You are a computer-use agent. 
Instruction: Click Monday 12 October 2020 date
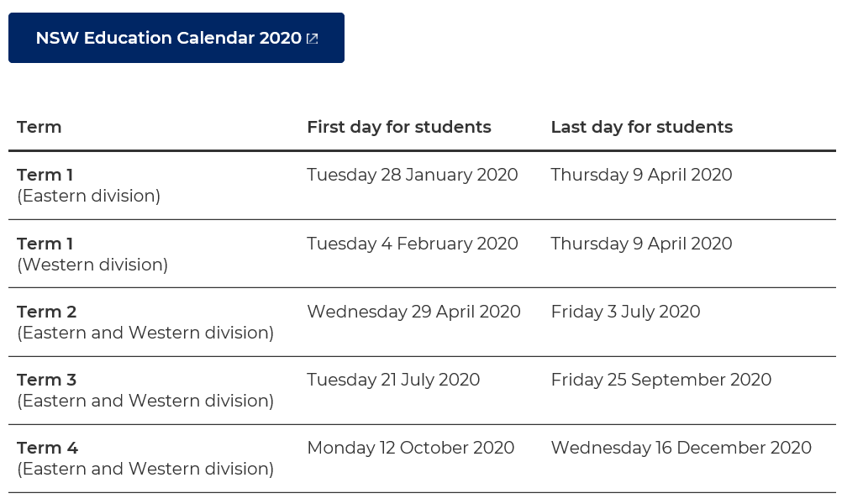pyautogui.click(x=411, y=448)
